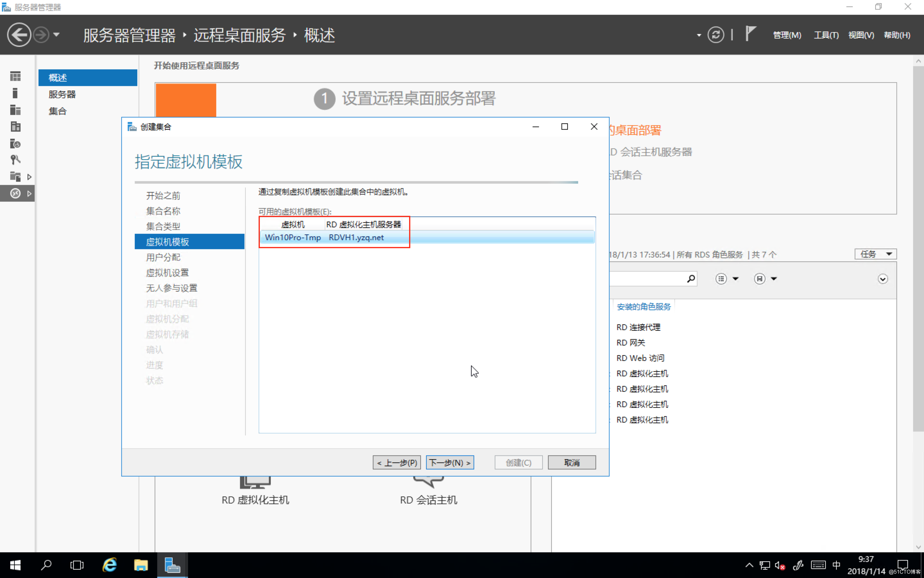Click the file and storage services sidebar icon
Screen dimensions: 924x578
pyautogui.click(x=15, y=177)
